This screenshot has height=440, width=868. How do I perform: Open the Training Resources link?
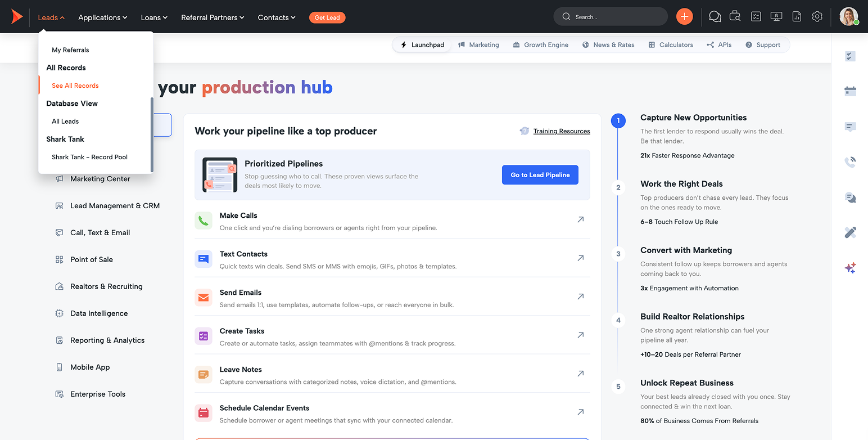[x=562, y=131]
